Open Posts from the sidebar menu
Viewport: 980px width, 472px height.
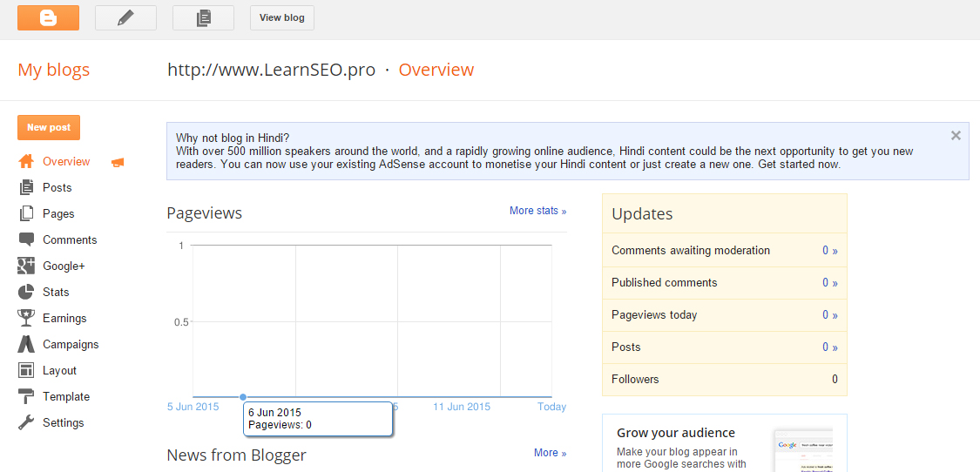(57, 187)
